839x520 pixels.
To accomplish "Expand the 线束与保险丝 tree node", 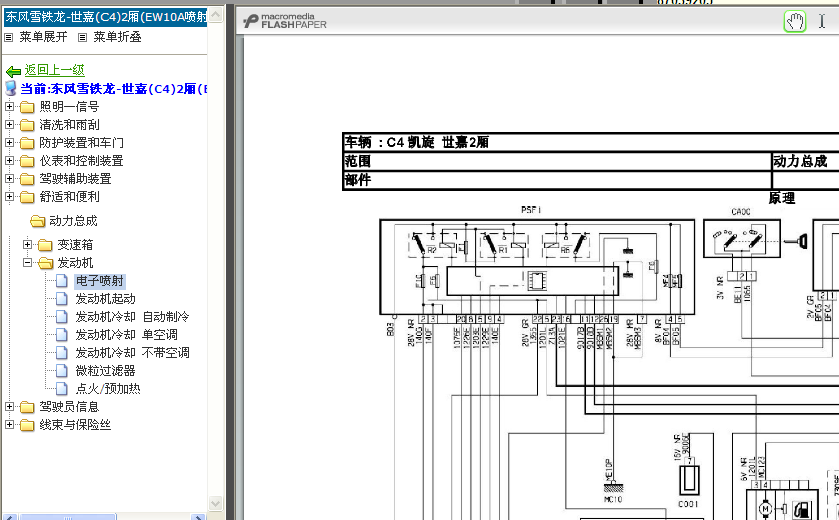I will pos(9,425).
